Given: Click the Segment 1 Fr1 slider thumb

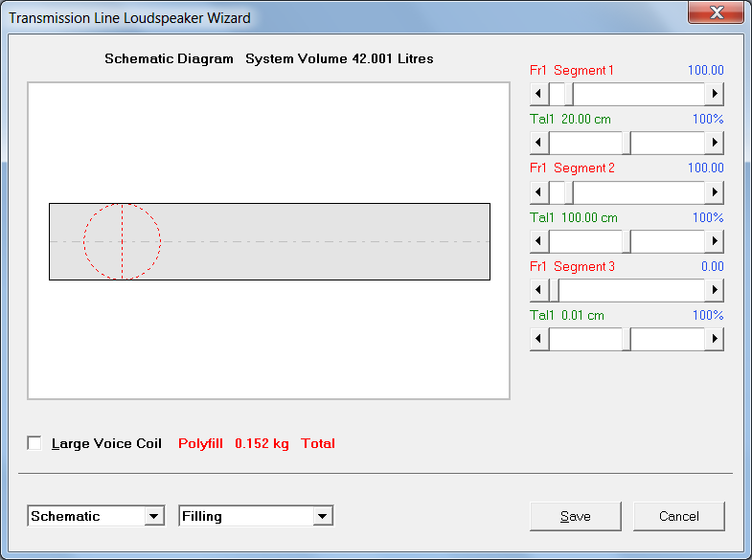Looking at the screenshot, I should 569,94.
